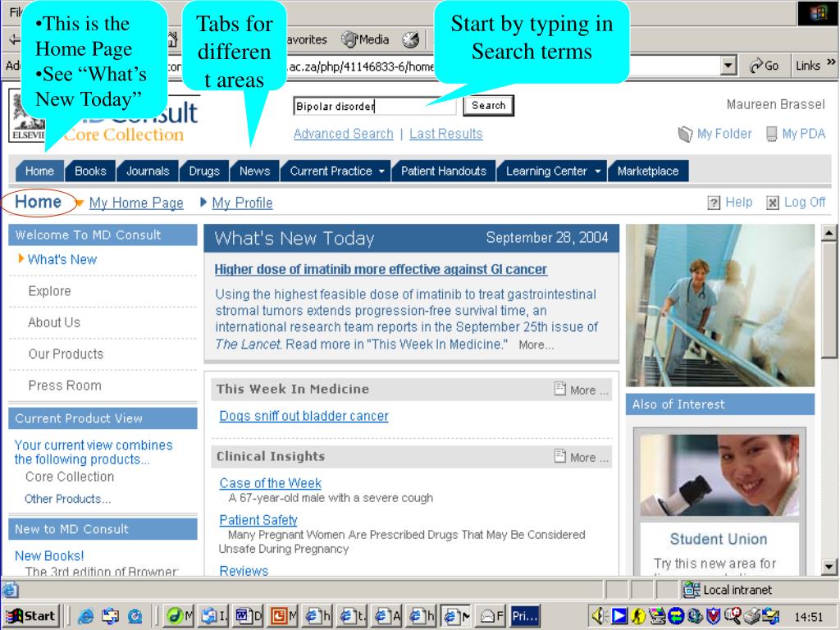This screenshot has height=630, width=840.
Task: Open the Marketplace tab
Action: (648, 171)
